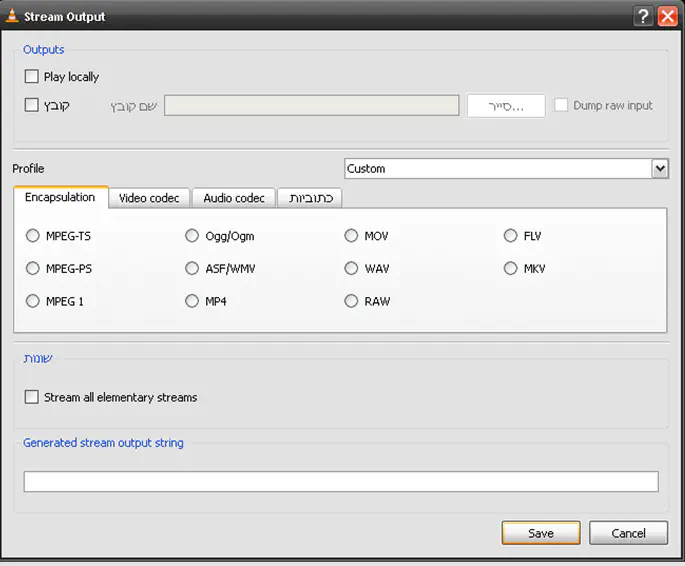This screenshot has width=685, height=566.
Task: Select the FLV radio button
Action: pos(511,236)
